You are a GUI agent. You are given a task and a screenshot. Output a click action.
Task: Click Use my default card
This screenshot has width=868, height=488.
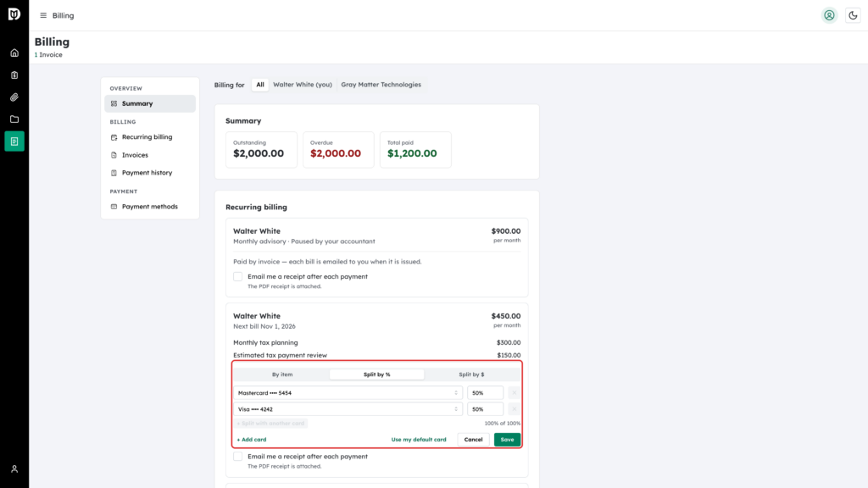pos(419,440)
